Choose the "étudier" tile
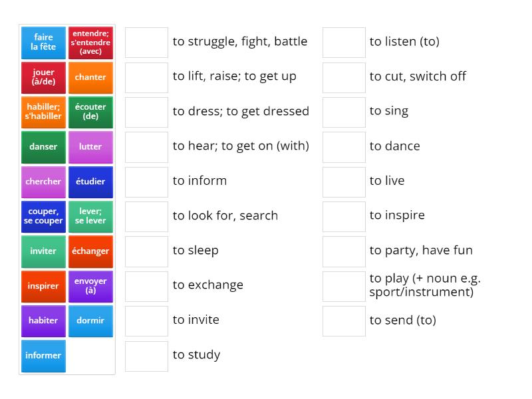 90,182
